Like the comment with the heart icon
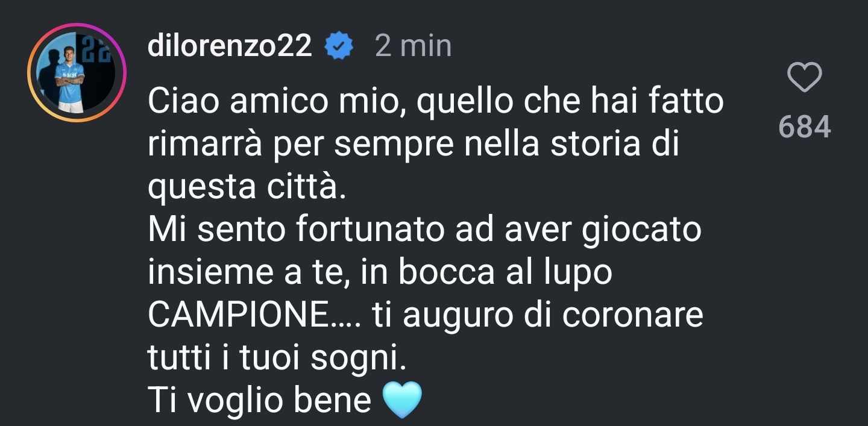 click(x=805, y=78)
